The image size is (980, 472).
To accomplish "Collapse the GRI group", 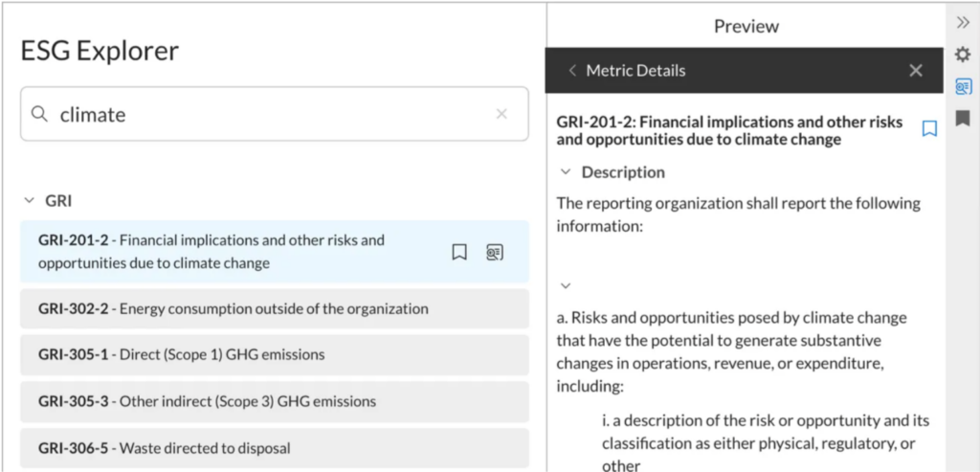I will click(x=29, y=201).
